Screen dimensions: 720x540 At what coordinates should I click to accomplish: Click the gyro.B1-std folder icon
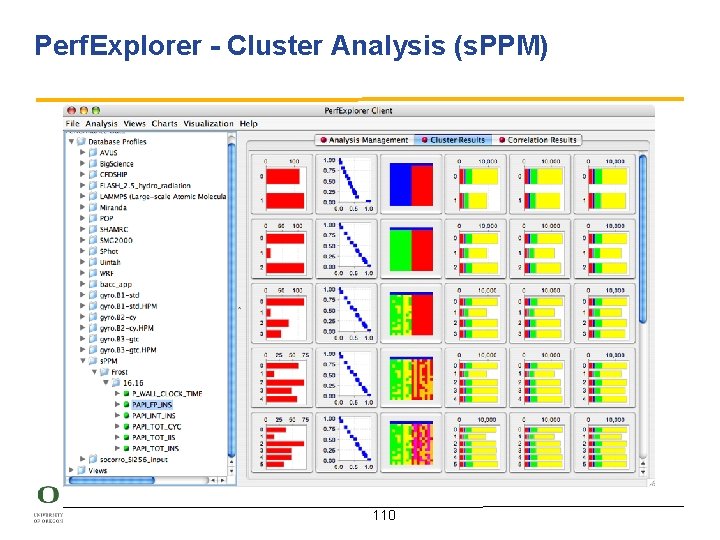point(93,295)
